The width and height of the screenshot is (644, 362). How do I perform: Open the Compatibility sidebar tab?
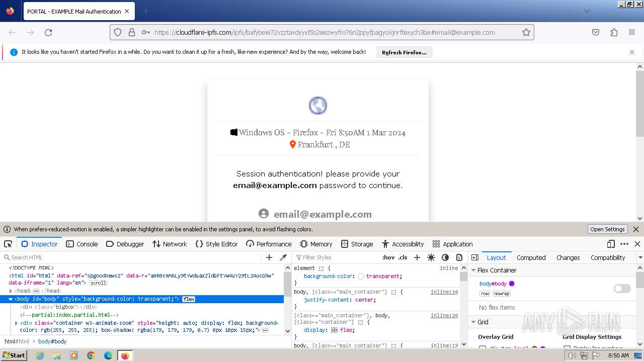[x=608, y=257]
